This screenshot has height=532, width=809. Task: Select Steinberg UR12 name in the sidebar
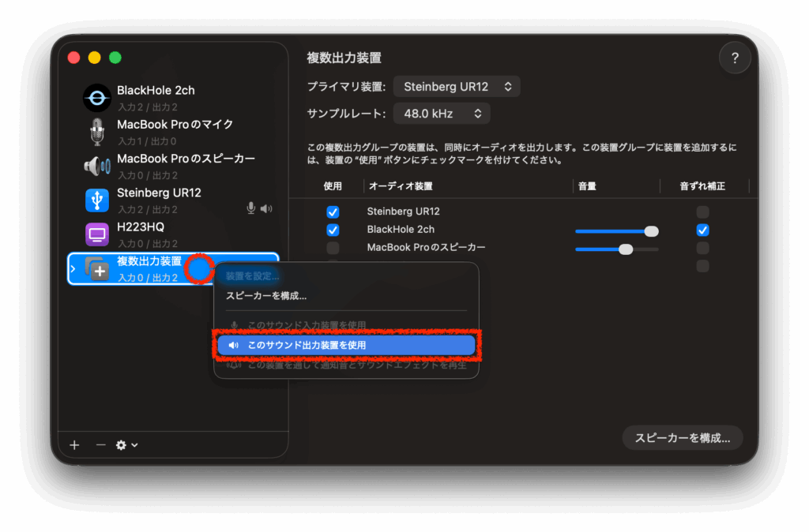159,193
